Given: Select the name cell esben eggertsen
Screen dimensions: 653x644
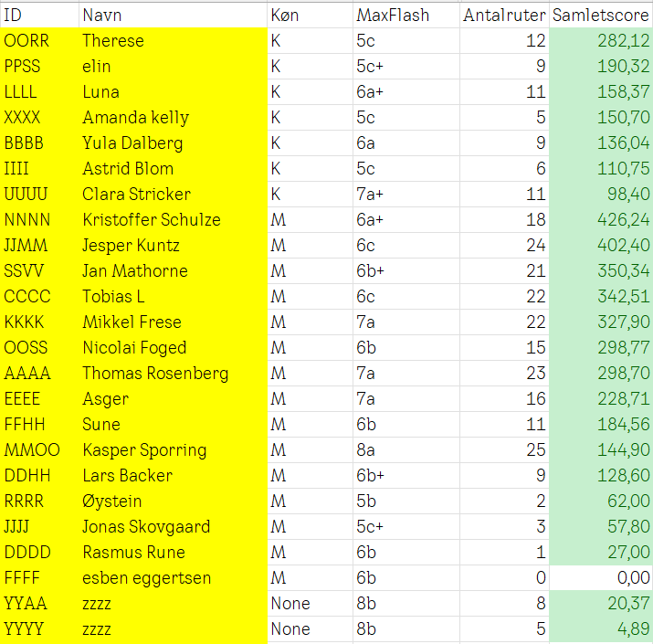Looking at the screenshot, I should point(171,578).
